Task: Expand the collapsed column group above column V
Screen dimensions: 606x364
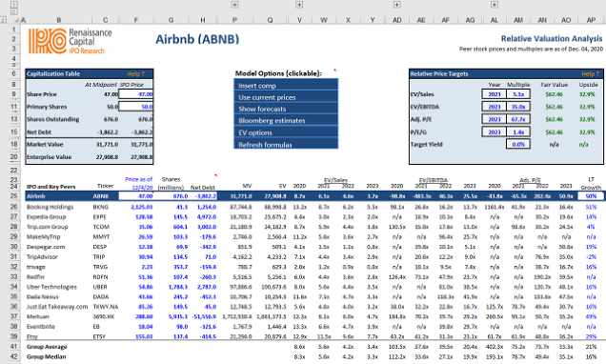Action: [x=299, y=5]
